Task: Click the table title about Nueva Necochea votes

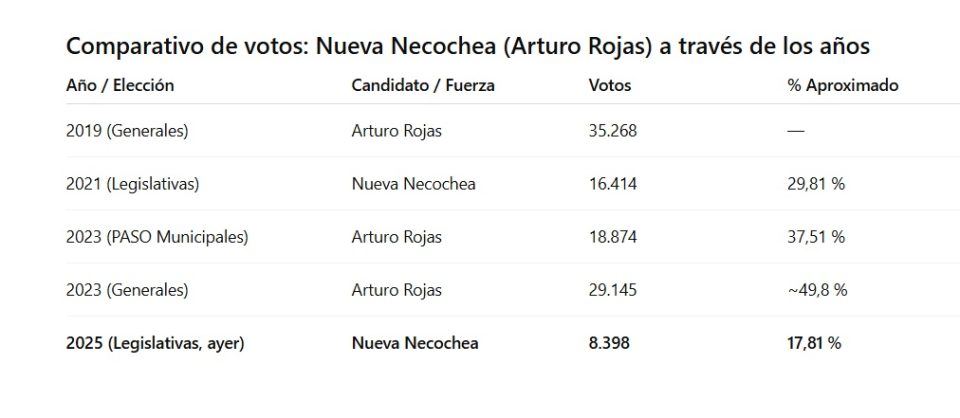Action: point(468,47)
